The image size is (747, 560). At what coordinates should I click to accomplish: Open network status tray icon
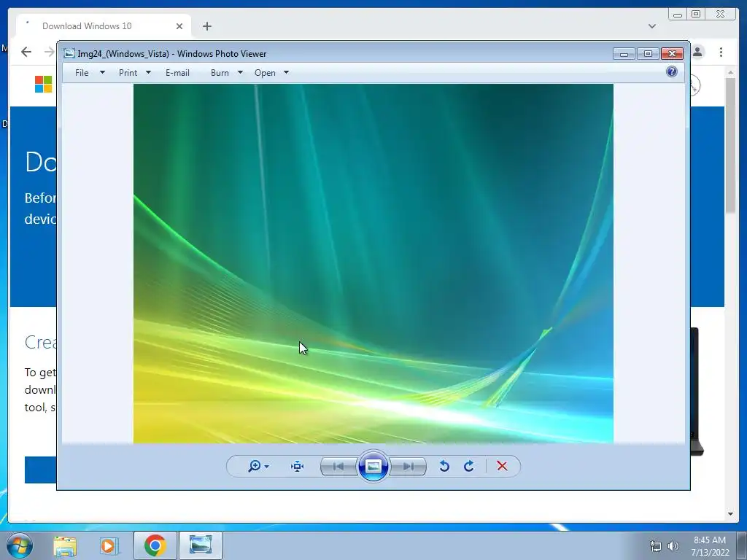coord(656,546)
